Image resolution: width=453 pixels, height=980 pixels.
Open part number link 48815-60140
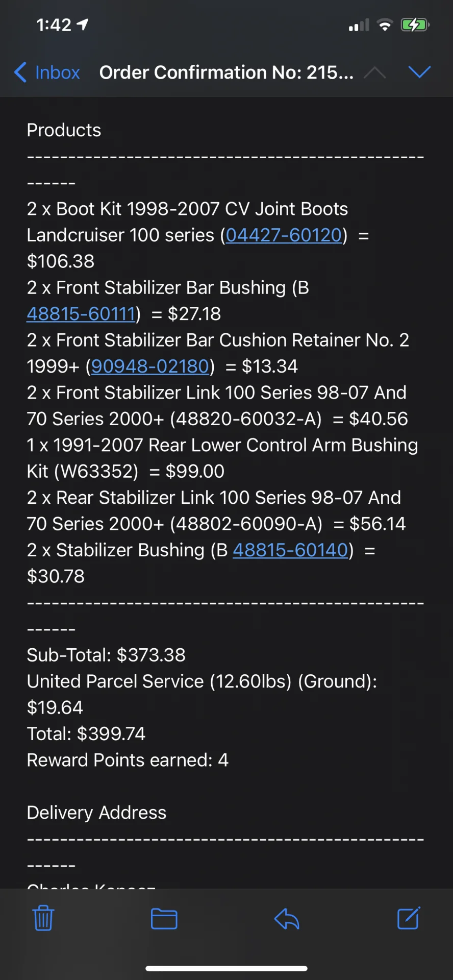coord(290,550)
